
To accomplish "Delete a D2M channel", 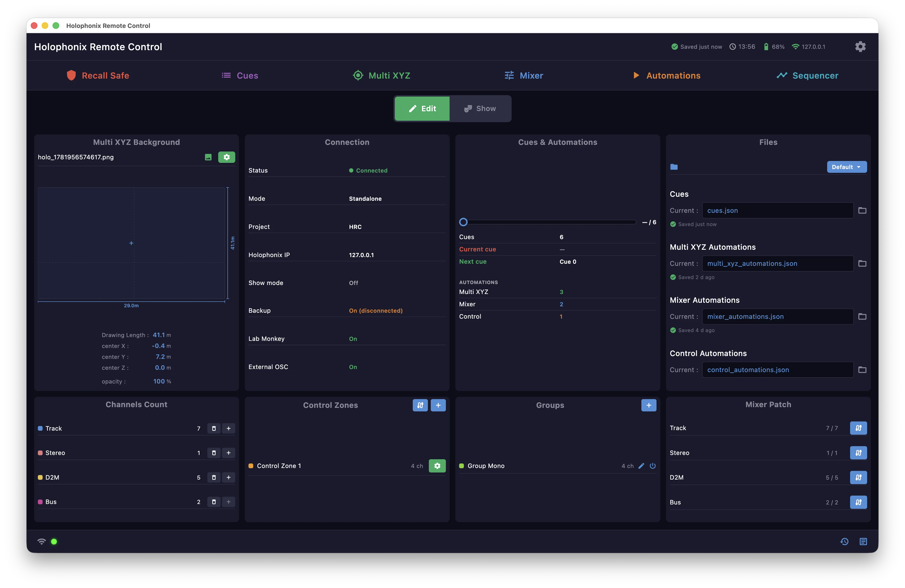I will click(214, 477).
